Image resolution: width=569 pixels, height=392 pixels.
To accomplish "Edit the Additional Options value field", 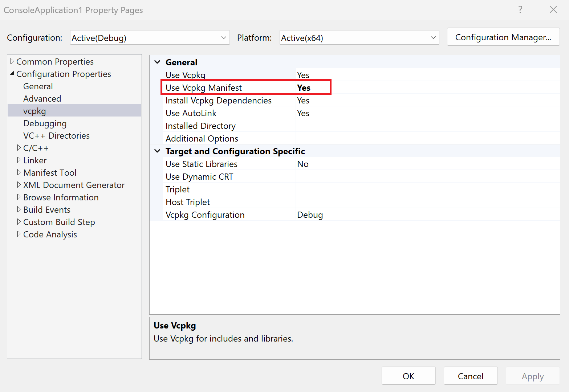I will click(x=363, y=138).
